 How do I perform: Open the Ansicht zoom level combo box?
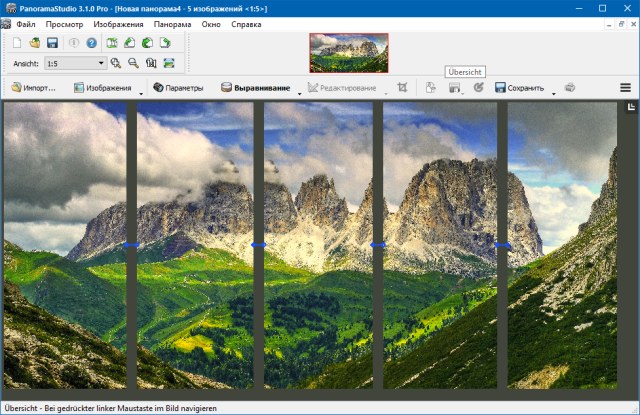74,63
